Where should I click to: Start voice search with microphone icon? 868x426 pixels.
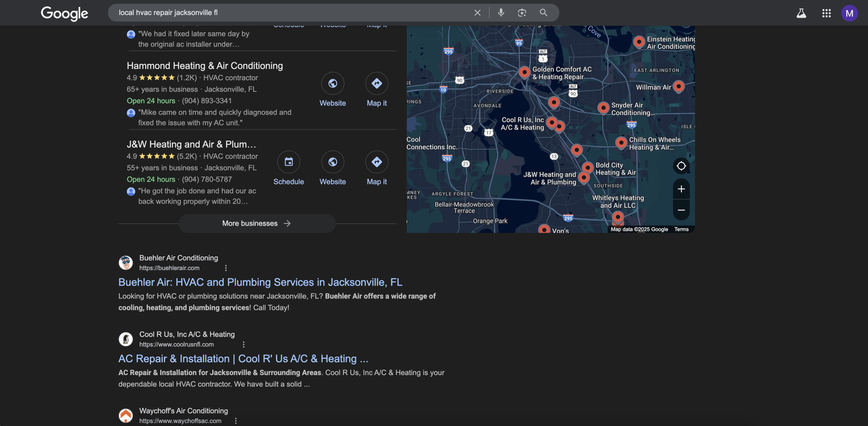coord(501,12)
